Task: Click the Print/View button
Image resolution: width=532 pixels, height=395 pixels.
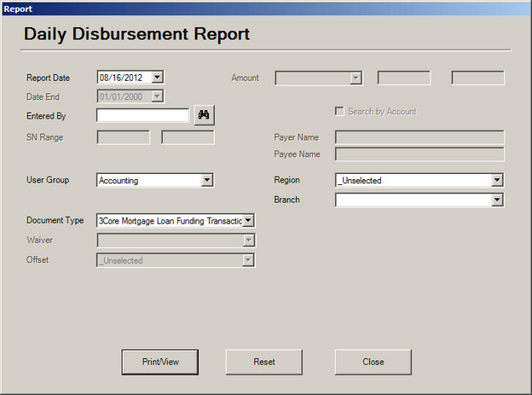Action: coord(160,362)
